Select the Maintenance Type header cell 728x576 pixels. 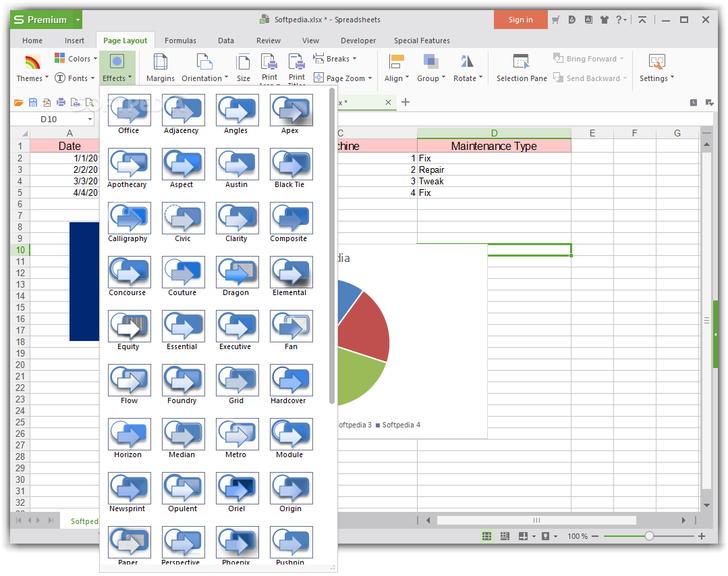(494, 146)
